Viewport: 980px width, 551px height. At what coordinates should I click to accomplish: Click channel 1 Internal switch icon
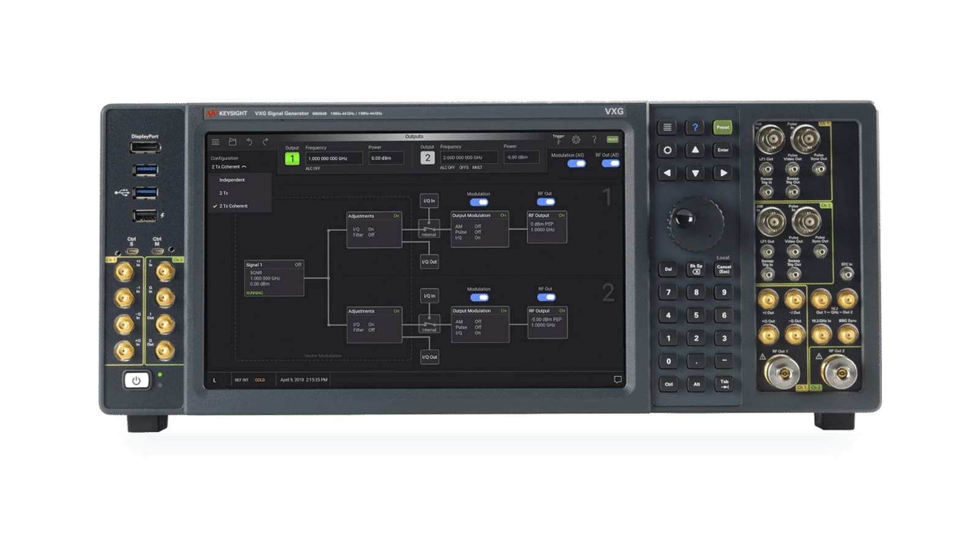[429, 230]
